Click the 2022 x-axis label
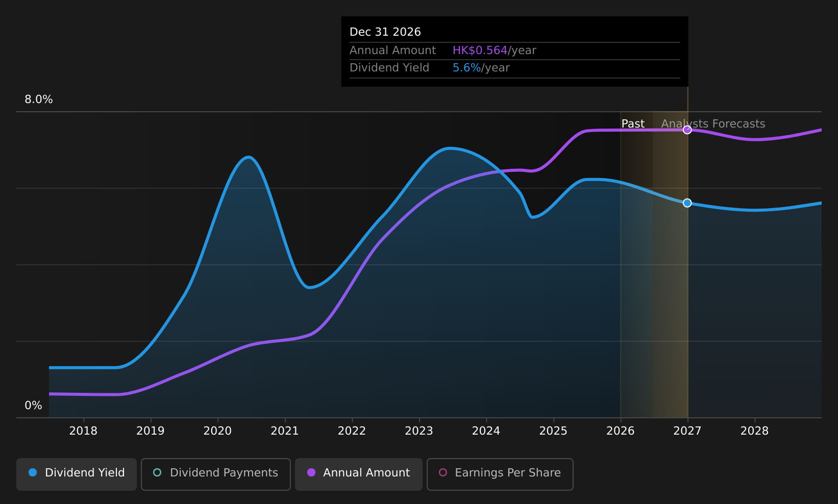 [x=352, y=431]
